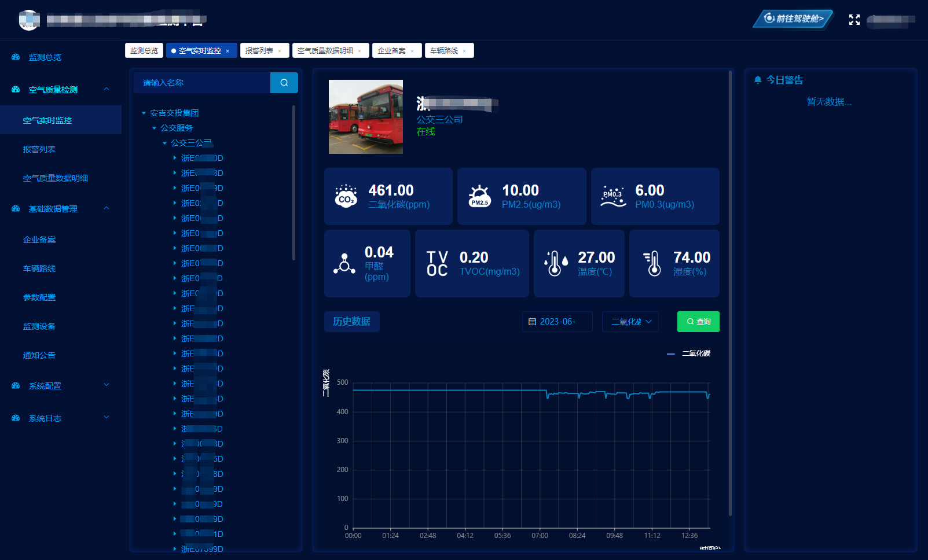Click the calendar icon in date field
This screenshot has width=928, height=560.
pos(532,322)
